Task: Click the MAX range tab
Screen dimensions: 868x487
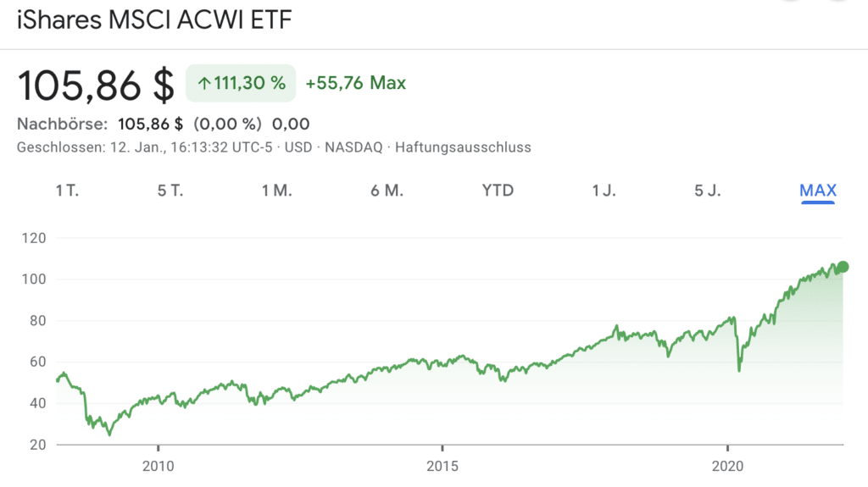Action: coord(818,191)
